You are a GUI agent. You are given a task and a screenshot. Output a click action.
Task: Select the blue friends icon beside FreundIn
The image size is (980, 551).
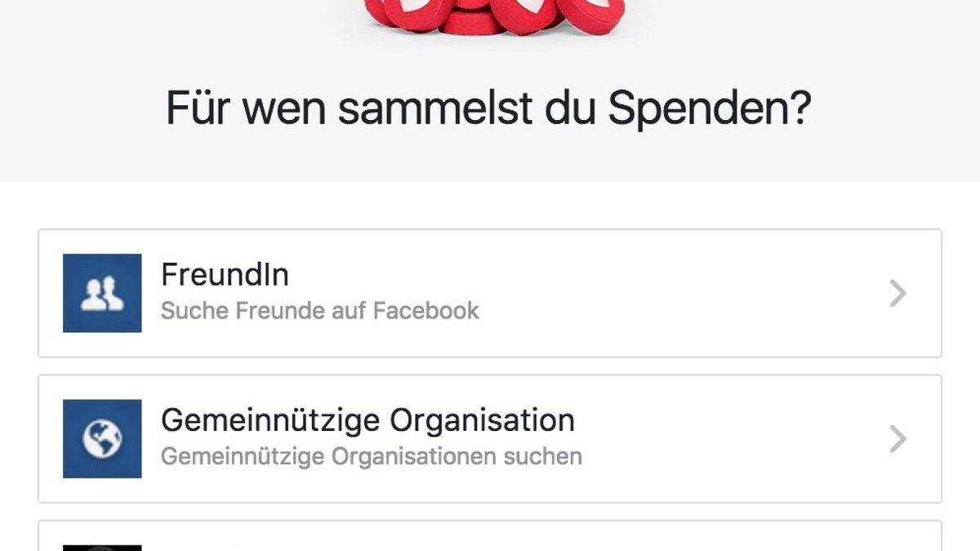pyautogui.click(x=101, y=293)
